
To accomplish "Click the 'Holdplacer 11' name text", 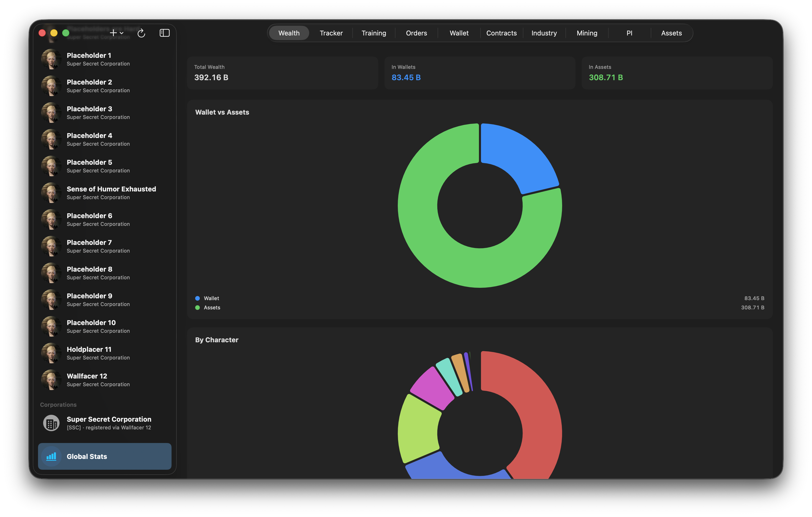I will click(89, 349).
